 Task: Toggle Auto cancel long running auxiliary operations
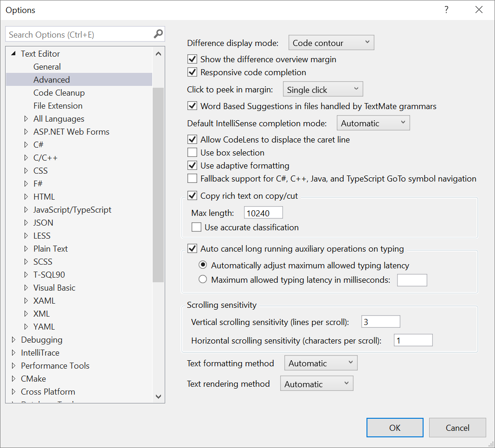pos(192,248)
